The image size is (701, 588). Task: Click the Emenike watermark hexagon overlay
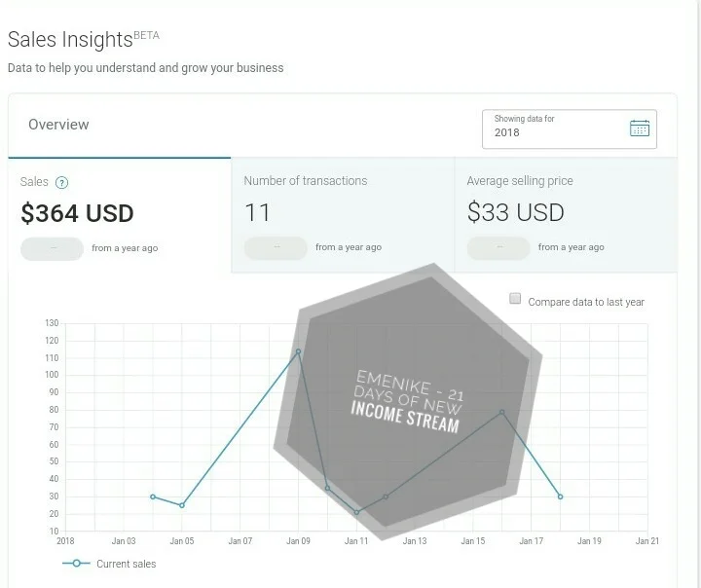tap(408, 401)
